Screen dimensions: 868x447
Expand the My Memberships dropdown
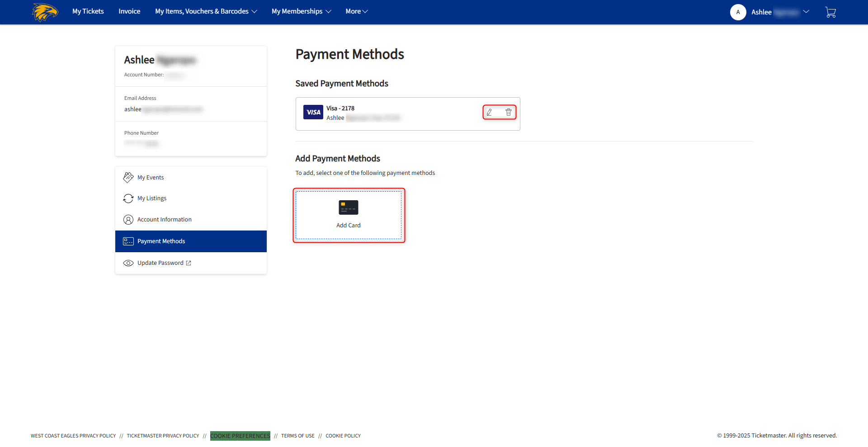pos(301,11)
